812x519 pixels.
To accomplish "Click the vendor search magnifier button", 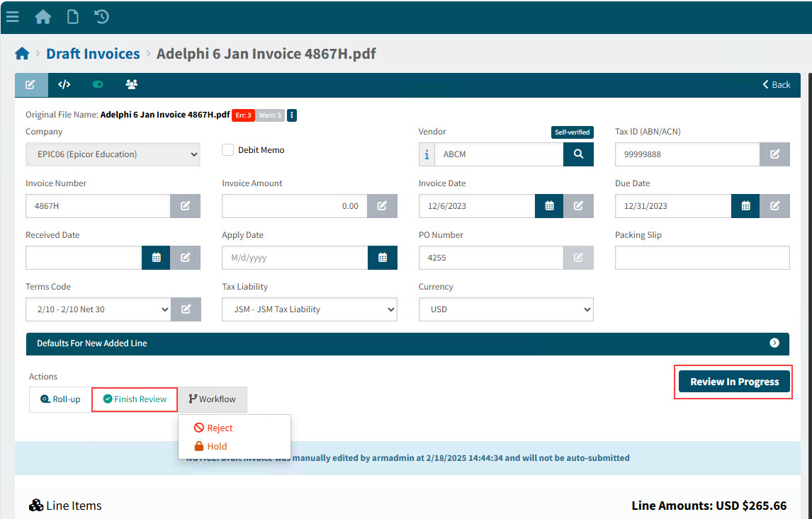I will pos(578,154).
